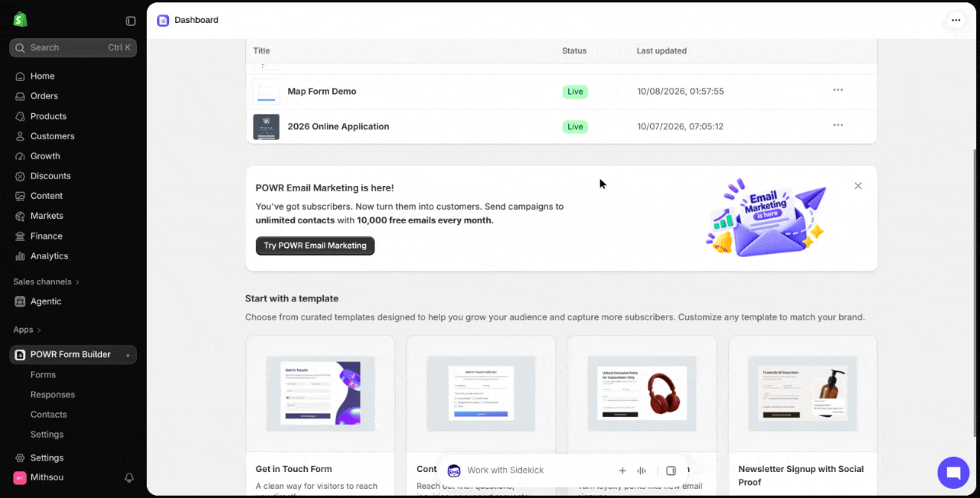
Task: Click the Growth icon in sidebar
Action: pos(20,156)
